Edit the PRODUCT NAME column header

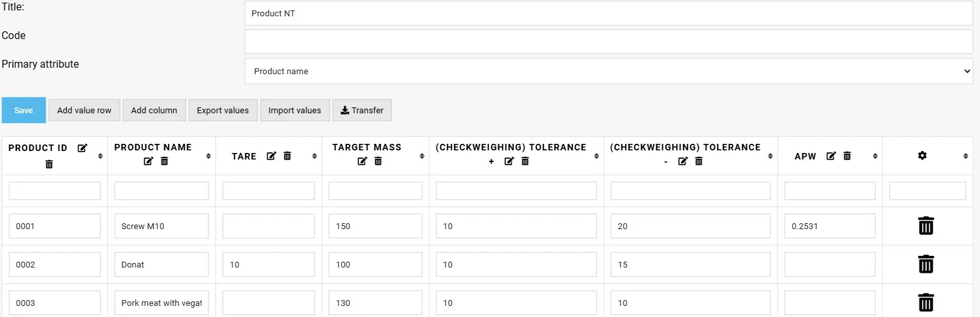click(148, 161)
